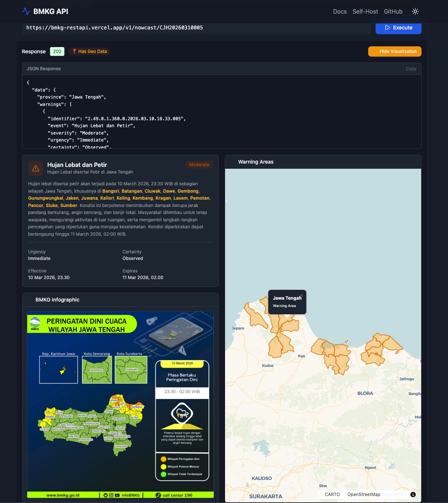Hide the visualization panel

[x=395, y=51]
